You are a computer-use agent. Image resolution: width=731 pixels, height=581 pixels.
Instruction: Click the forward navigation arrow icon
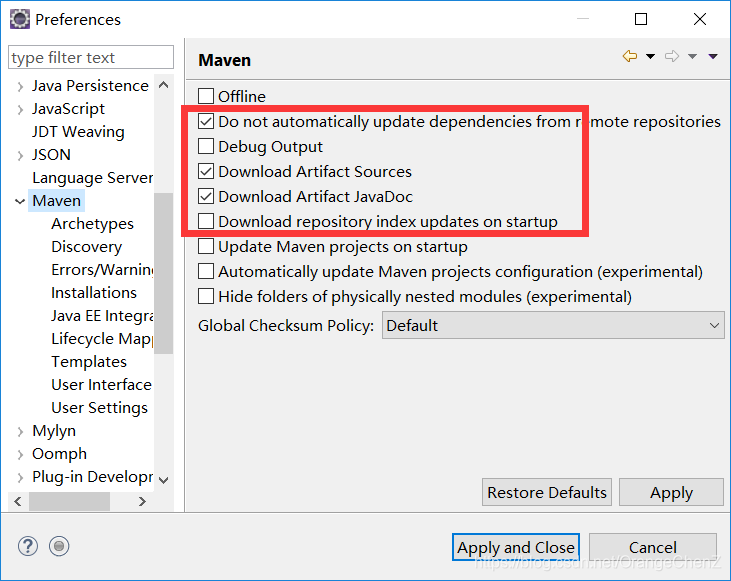(x=672, y=56)
